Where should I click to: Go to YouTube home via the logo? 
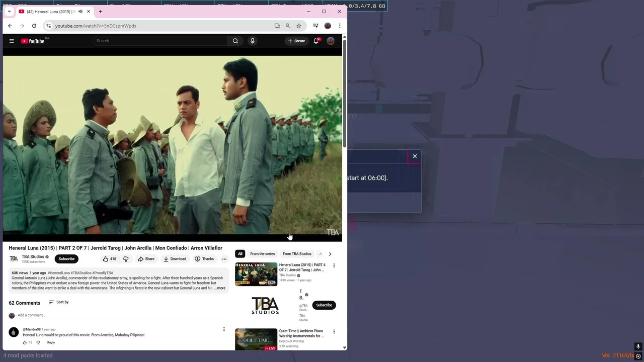click(x=33, y=41)
